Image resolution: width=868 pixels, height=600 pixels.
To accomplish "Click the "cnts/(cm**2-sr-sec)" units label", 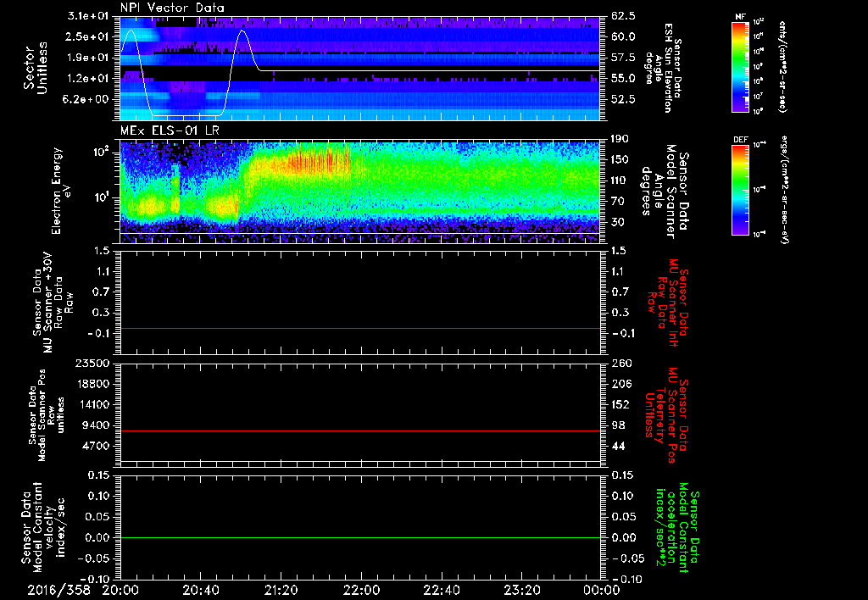I will tap(782, 66).
